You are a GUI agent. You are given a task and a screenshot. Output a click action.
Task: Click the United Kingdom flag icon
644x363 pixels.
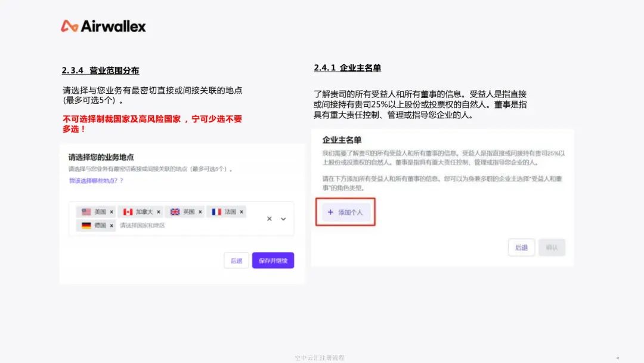tap(175, 212)
